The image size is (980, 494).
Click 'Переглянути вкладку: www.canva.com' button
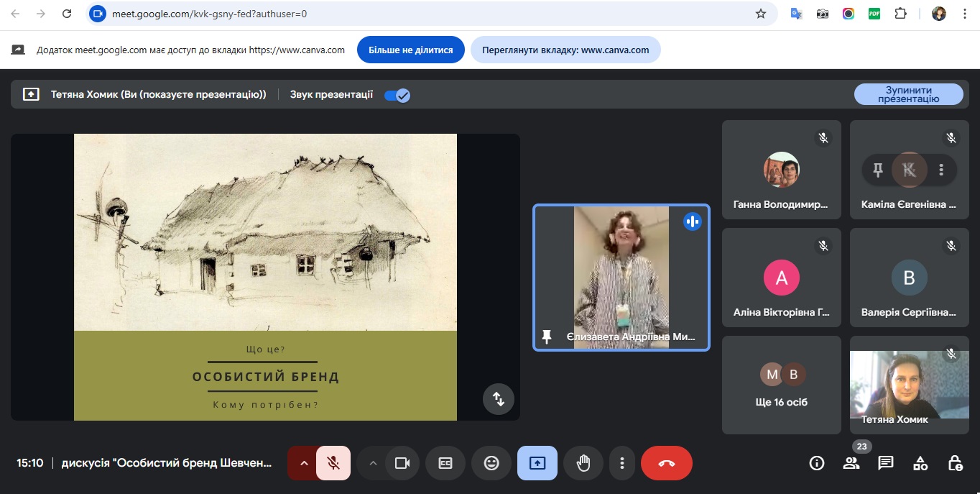(565, 50)
